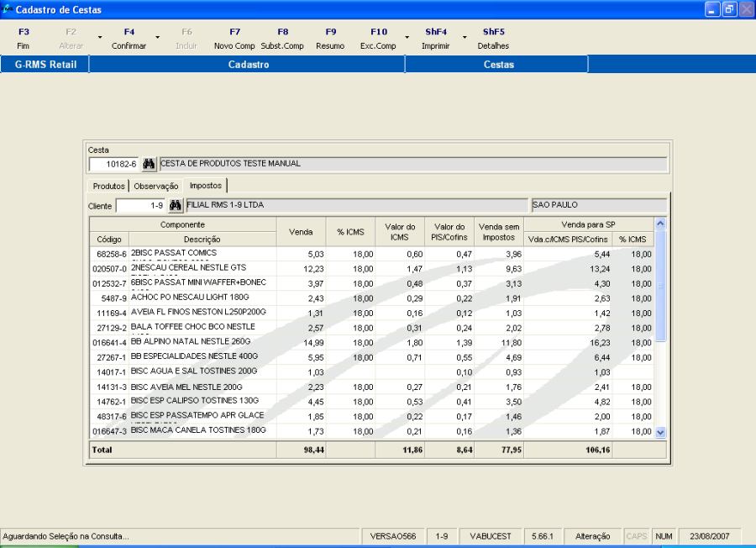Viewport: 756px width, 548px height.
Task: Expand dropdown arrow between Imprimir and Detalhes
Action: pos(464,38)
